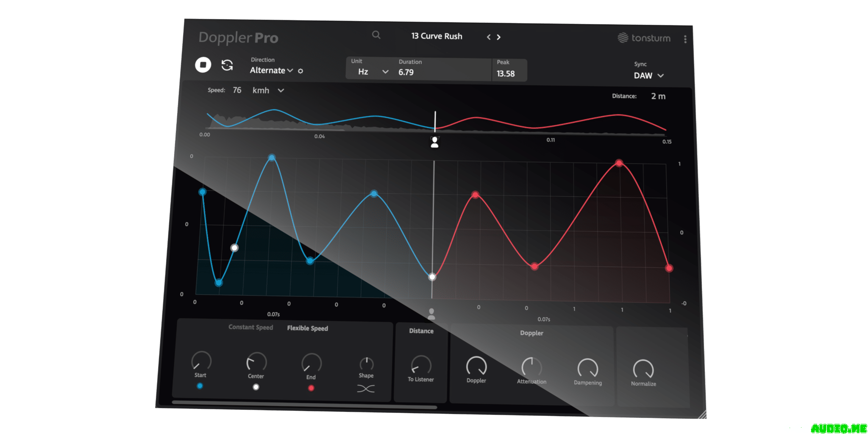Click the Dampening knob
This screenshot has height=434, width=868.
pyautogui.click(x=588, y=369)
